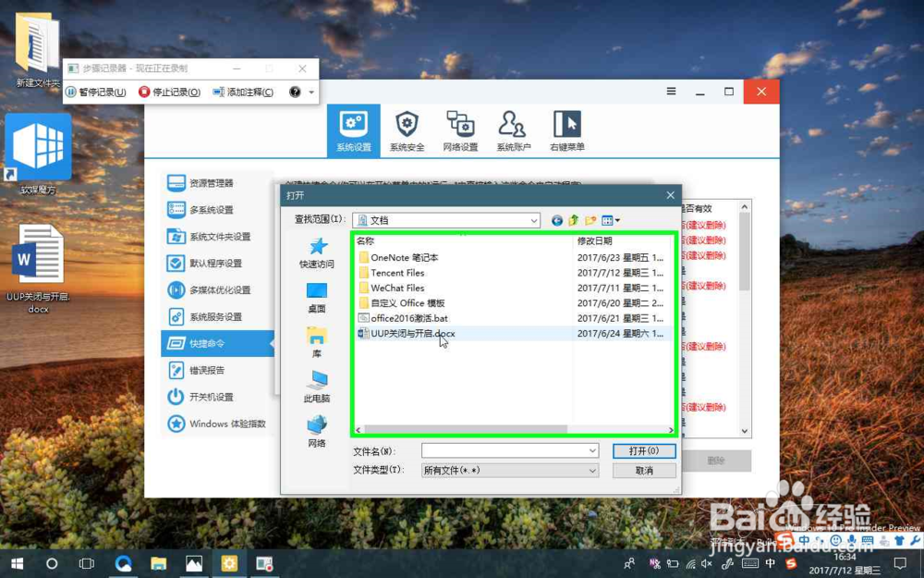
Task: Open the hamburger menu in 软媒魔方
Action: coord(670,92)
